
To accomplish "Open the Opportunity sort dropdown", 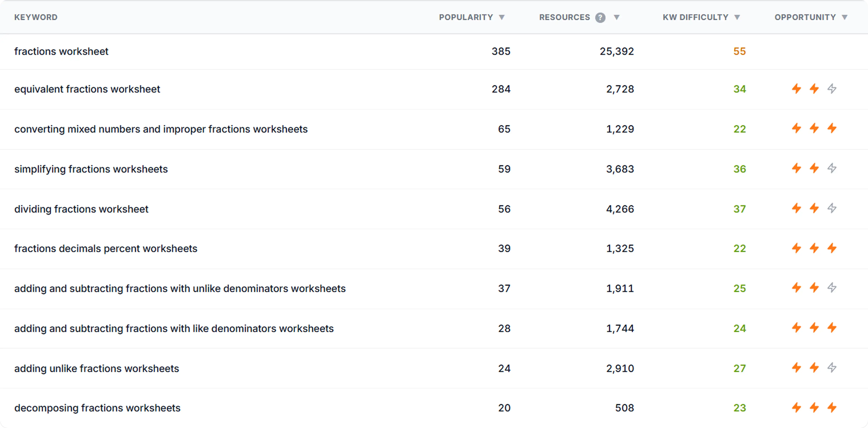I will point(846,18).
